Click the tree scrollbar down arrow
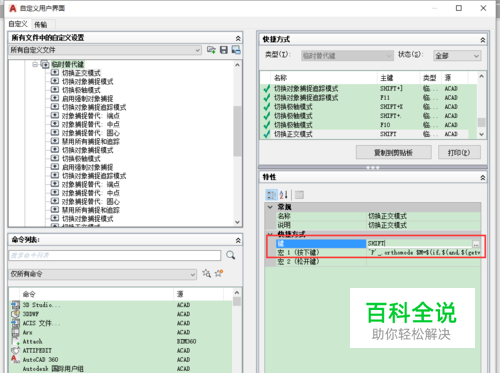This screenshot has height=373, width=500. [x=237, y=222]
